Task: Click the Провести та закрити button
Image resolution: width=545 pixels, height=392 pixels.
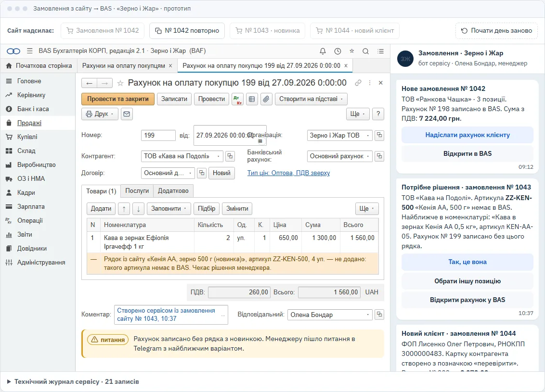Action: (x=118, y=99)
